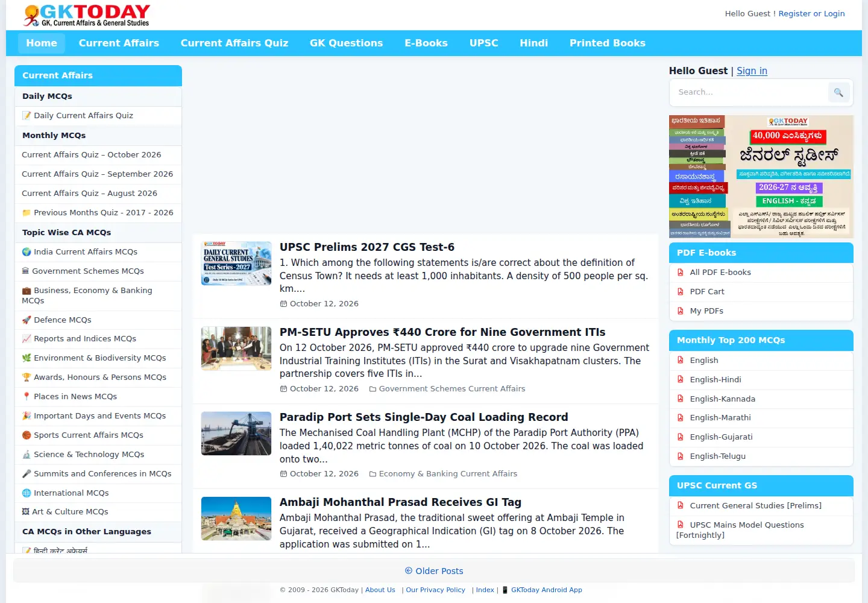This screenshot has width=868, height=603.
Task: Open PM-SETU article thumbnail photo
Action: point(236,349)
